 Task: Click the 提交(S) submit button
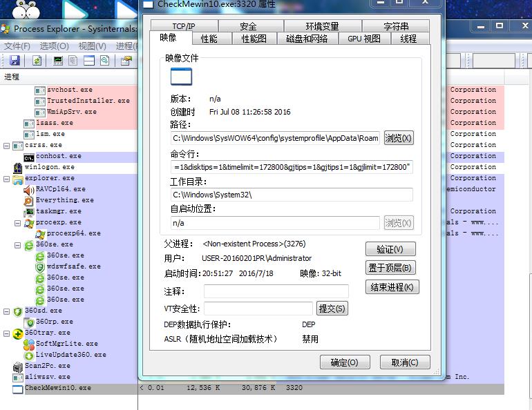(332, 309)
